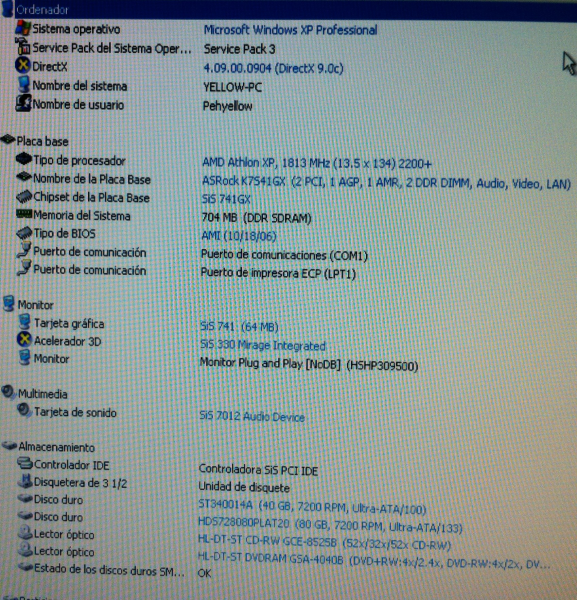This screenshot has width=577, height=600.
Task: Open the SiS 7012 Audio Device link
Action: point(252,416)
